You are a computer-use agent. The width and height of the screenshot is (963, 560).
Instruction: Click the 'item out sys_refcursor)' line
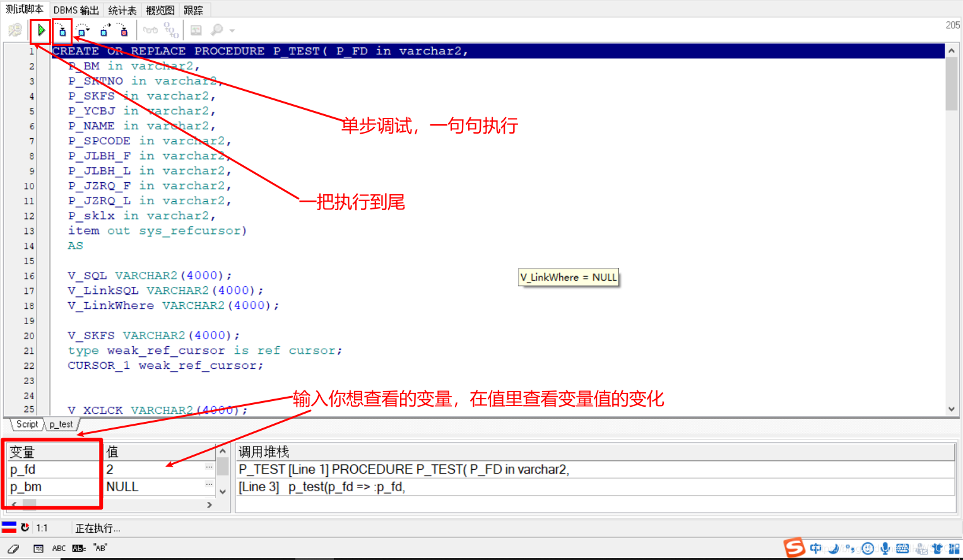157,231
